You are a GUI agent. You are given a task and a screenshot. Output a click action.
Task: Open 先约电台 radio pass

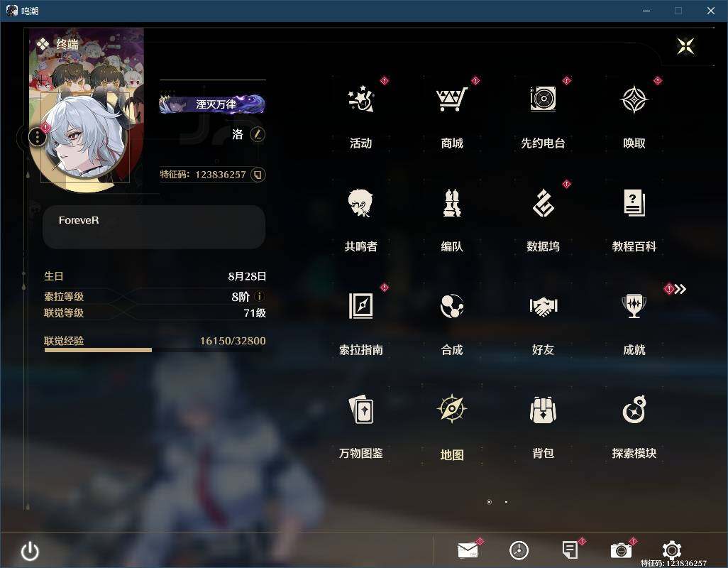[x=543, y=114]
